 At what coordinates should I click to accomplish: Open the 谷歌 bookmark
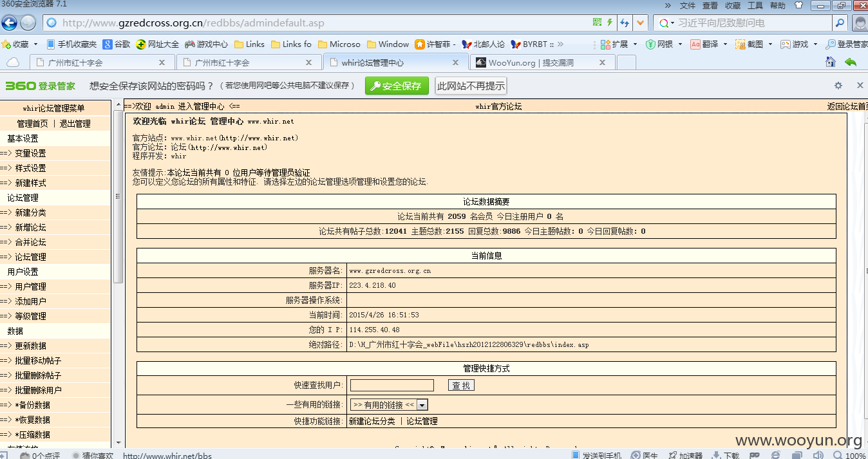[116, 44]
